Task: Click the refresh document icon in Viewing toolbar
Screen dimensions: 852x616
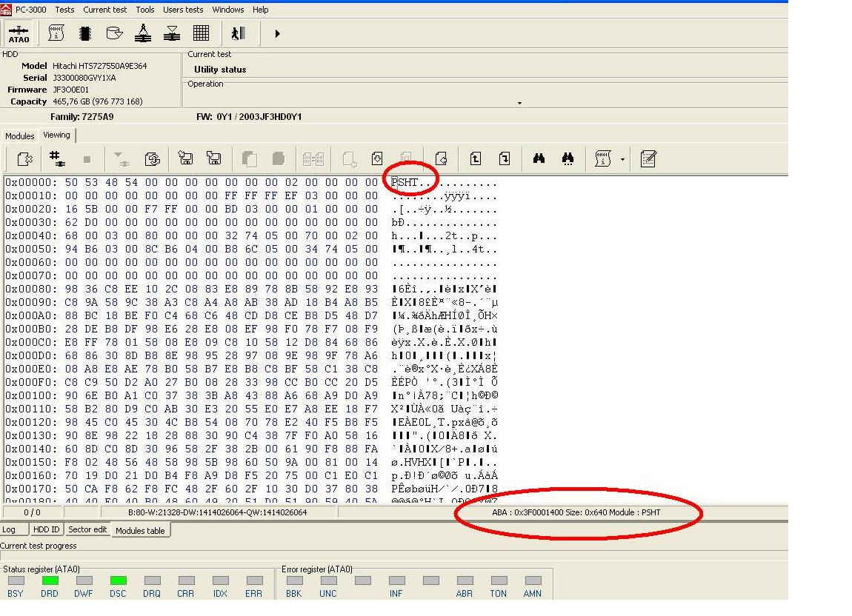Action: (152, 158)
